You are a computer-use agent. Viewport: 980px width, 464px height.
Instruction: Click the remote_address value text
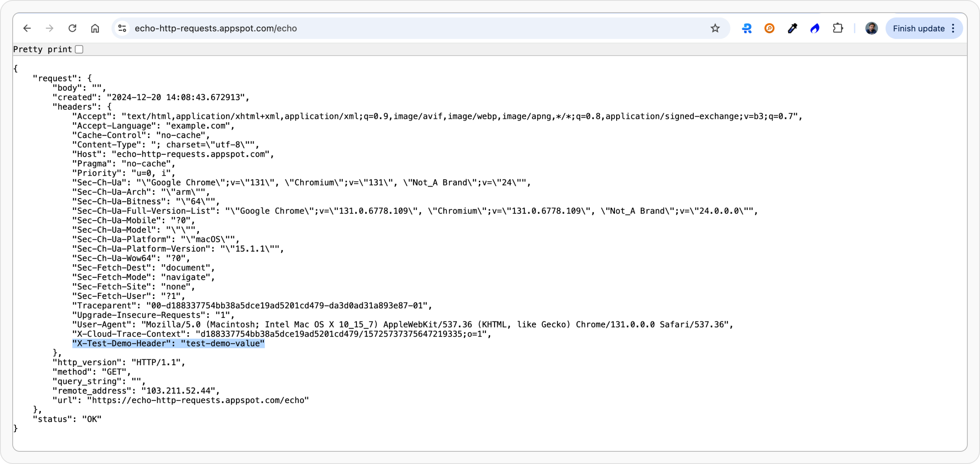pos(178,391)
